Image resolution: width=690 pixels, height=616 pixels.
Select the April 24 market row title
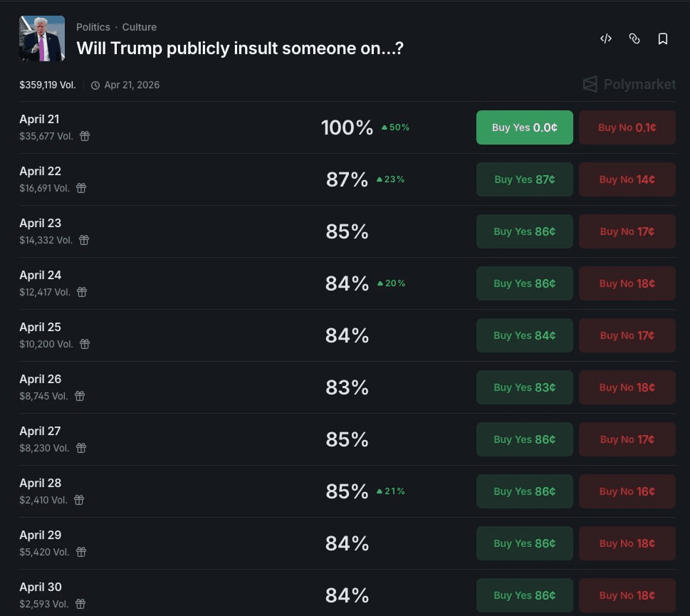pos(41,275)
